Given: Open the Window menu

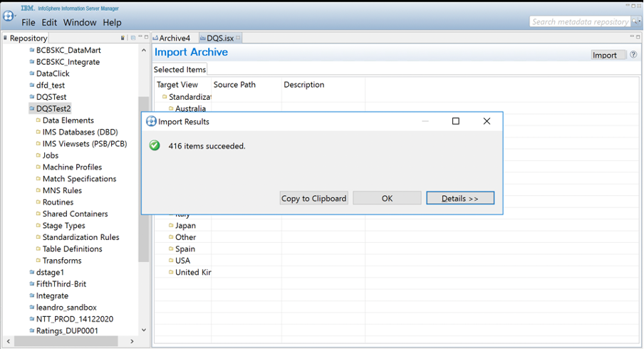Looking at the screenshot, I should 80,23.
